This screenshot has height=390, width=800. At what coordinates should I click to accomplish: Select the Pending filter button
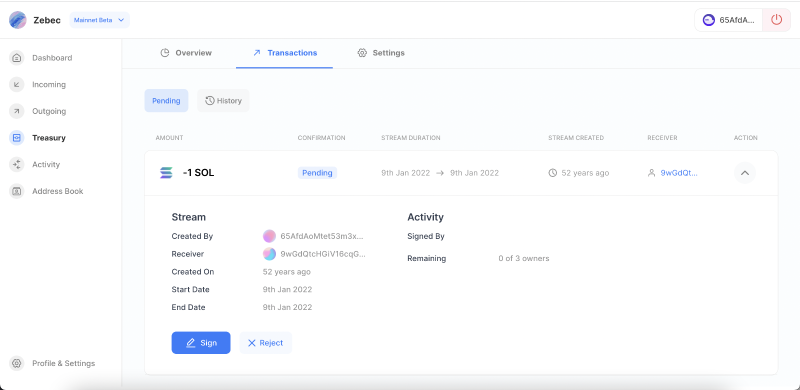[166, 101]
